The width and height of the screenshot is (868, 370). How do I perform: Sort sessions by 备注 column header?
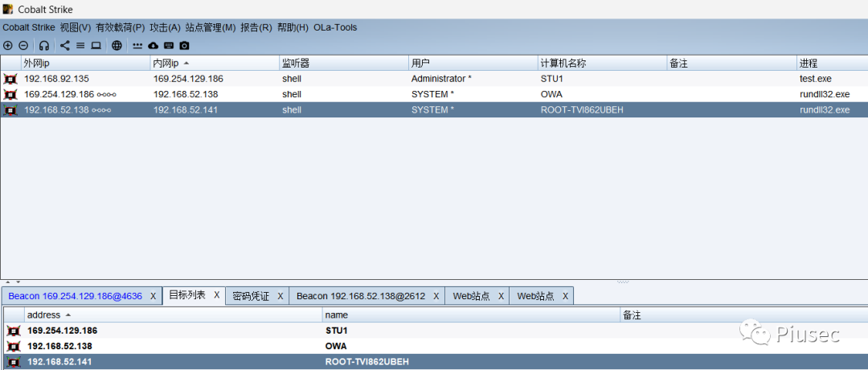[x=732, y=64]
